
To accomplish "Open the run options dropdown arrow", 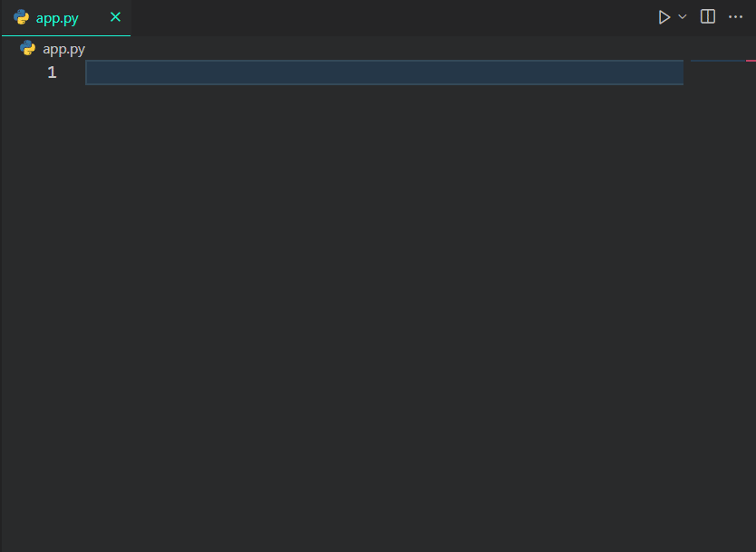I will point(683,17).
